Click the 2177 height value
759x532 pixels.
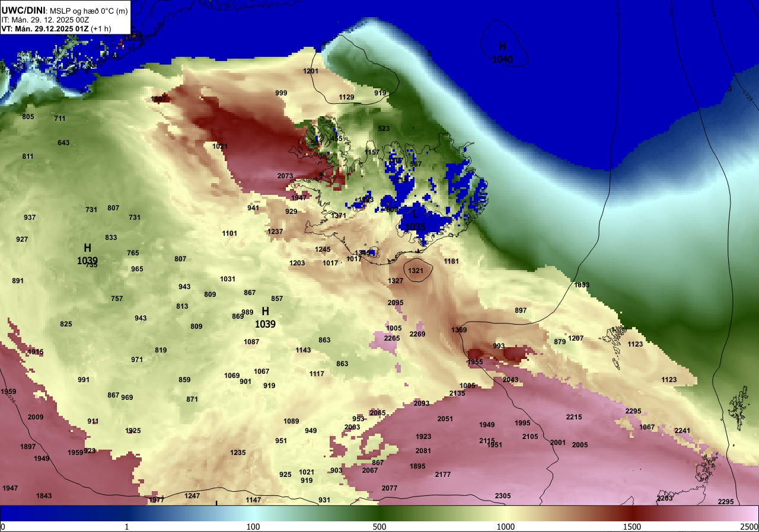[443, 475]
